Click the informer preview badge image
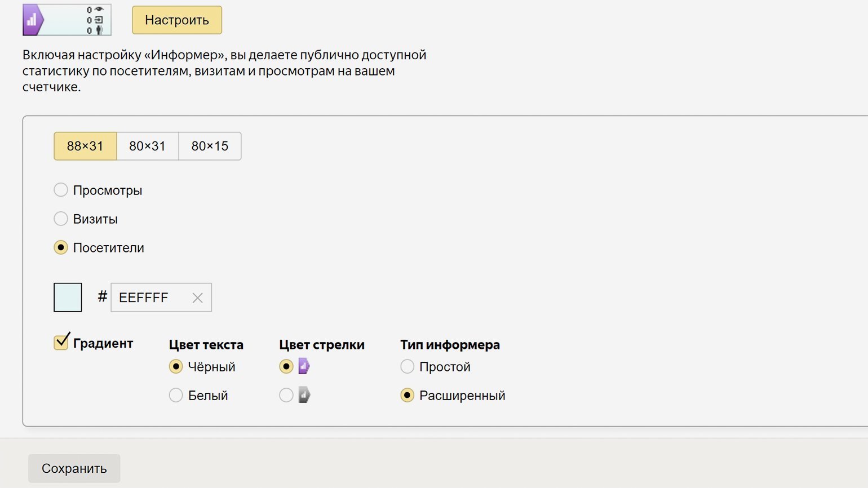 [x=67, y=20]
